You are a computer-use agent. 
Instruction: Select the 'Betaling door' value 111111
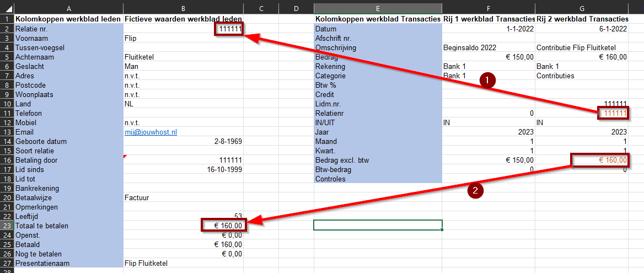(183, 160)
